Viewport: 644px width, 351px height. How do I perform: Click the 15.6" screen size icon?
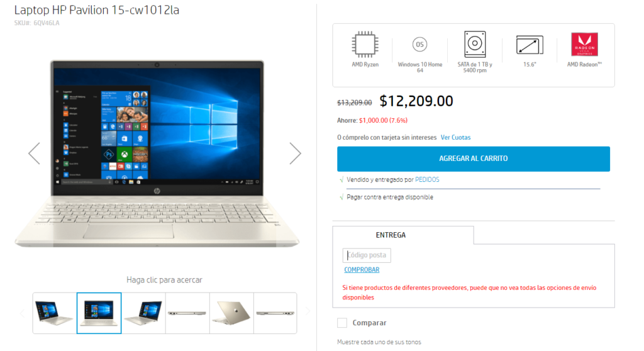530,45
